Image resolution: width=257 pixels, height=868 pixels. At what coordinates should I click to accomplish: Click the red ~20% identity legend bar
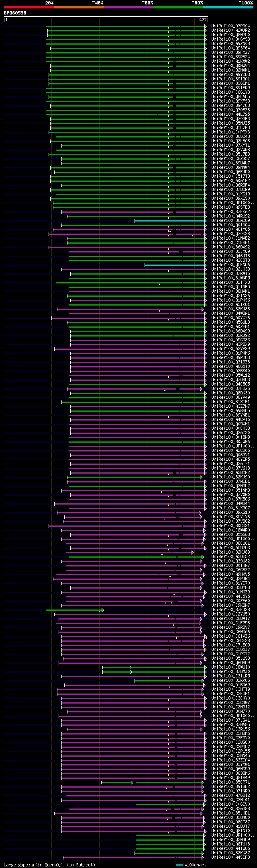[29, 7]
